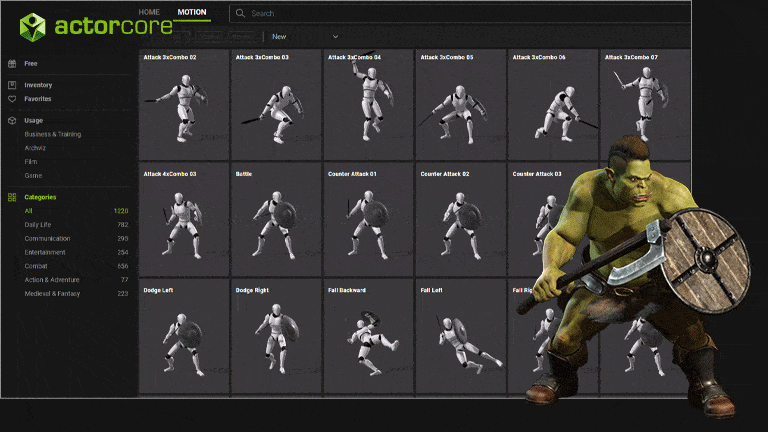Click the Categories grid icon

click(x=12, y=197)
